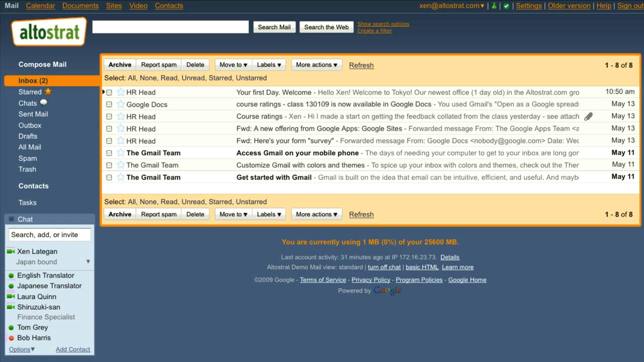This screenshot has height=362, width=644.
Task: Click Xen Lategan's video camera status icon
Action: coord(11,251)
